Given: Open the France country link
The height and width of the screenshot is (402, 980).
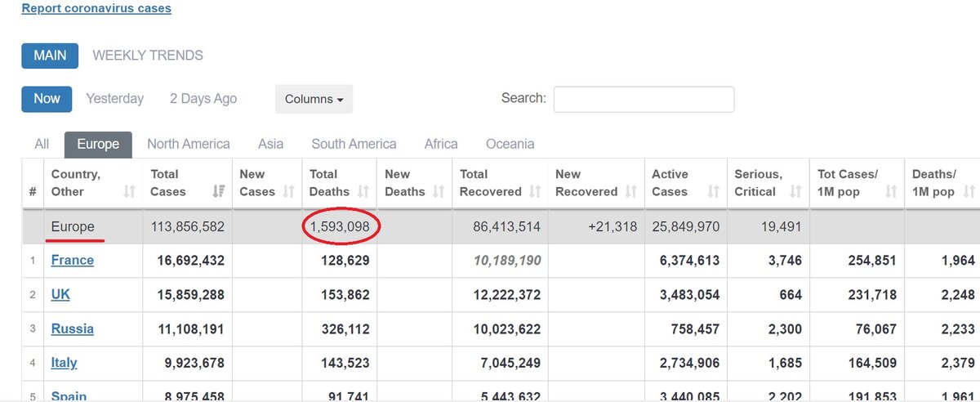Looking at the screenshot, I should 72,260.
